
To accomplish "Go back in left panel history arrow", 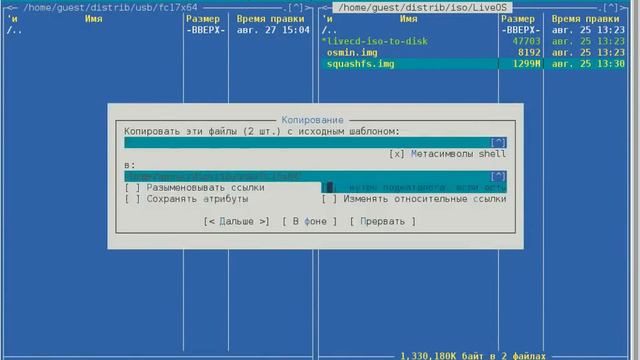I will [11, 7].
